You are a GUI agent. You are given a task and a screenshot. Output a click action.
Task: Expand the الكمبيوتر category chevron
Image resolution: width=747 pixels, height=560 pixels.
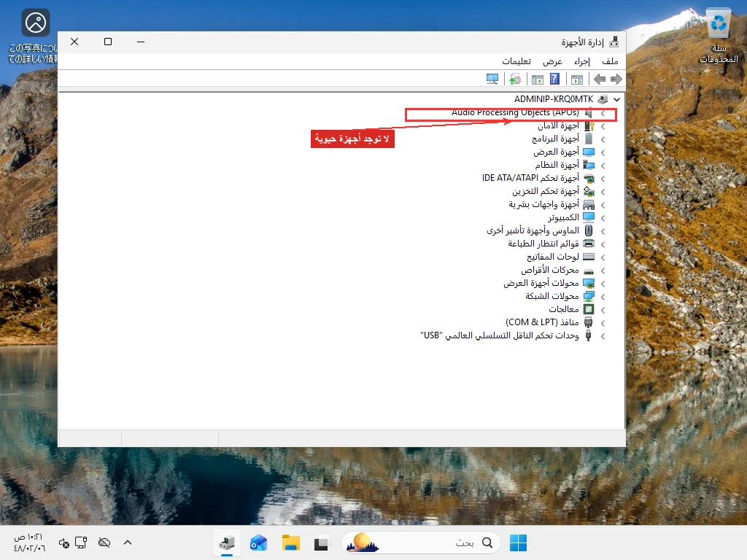(603, 218)
